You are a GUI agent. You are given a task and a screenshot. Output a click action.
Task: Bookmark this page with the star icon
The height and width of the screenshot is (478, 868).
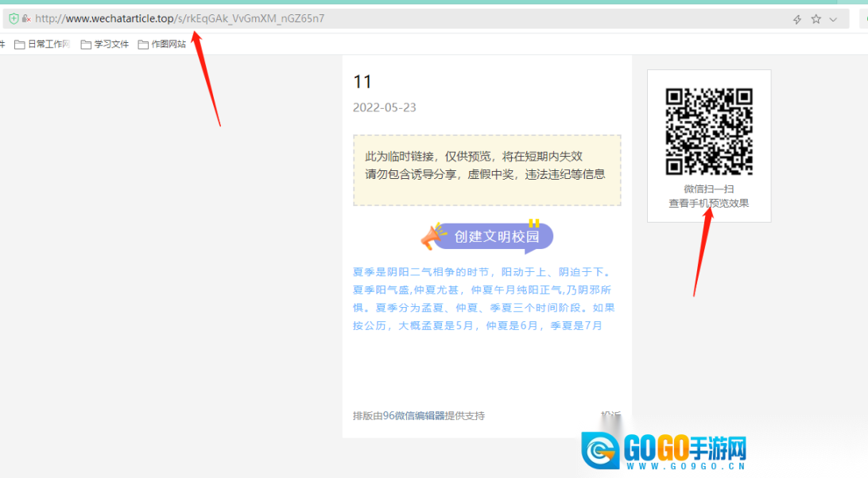pos(816,19)
